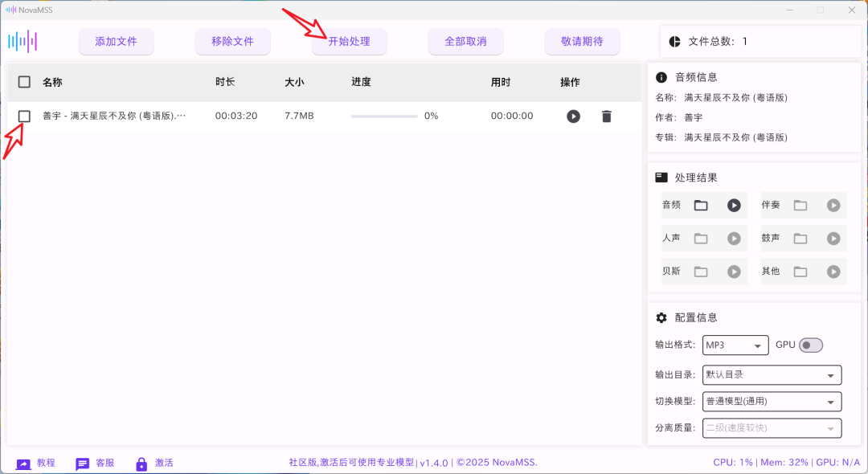Play the 善宇 song row entry

(574, 116)
